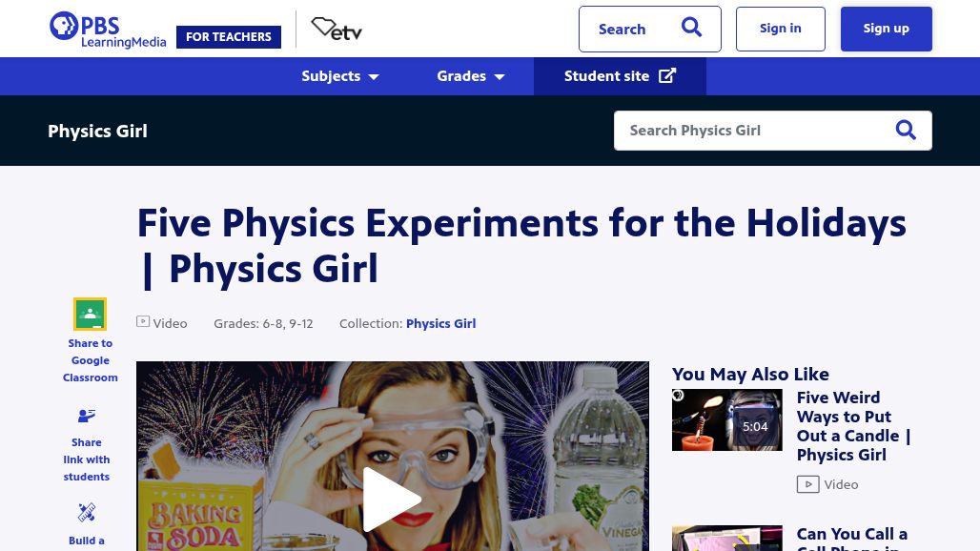Click the PBS LearningMedia logo
The image size is (980, 551).
[107, 30]
